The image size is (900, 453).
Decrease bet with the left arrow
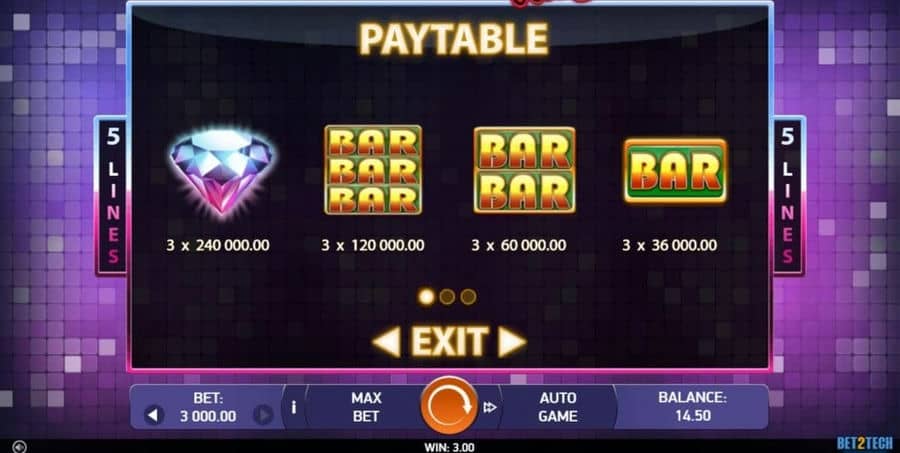click(153, 415)
